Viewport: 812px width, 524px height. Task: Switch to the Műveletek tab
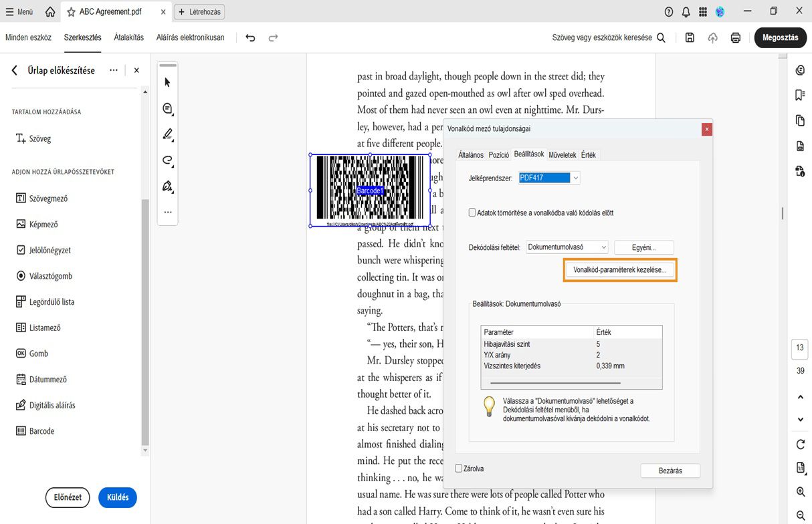point(563,155)
